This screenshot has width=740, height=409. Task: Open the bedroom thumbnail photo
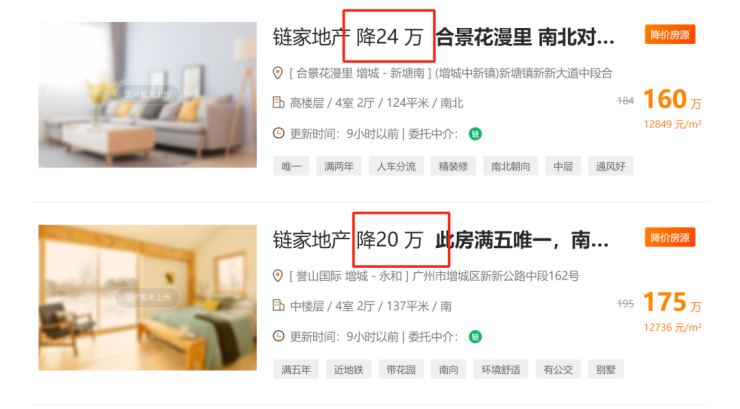point(148,297)
